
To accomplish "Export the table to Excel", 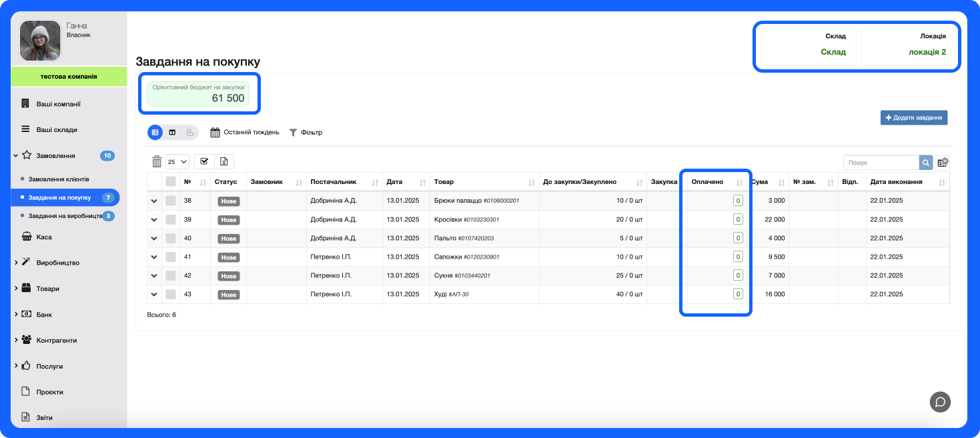I will pyautogui.click(x=224, y=161).
